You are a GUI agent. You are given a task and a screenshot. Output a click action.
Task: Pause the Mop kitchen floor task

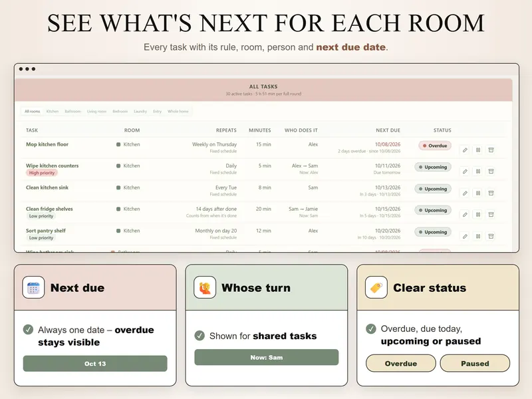tap(477, 150)
